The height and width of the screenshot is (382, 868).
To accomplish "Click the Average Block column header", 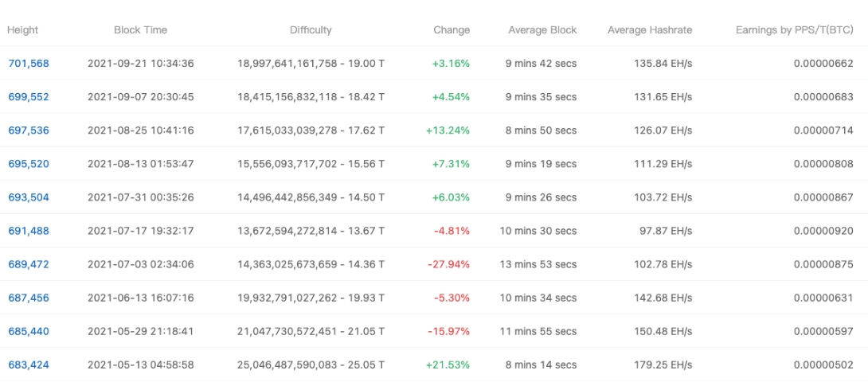I will tap(542, 30).
